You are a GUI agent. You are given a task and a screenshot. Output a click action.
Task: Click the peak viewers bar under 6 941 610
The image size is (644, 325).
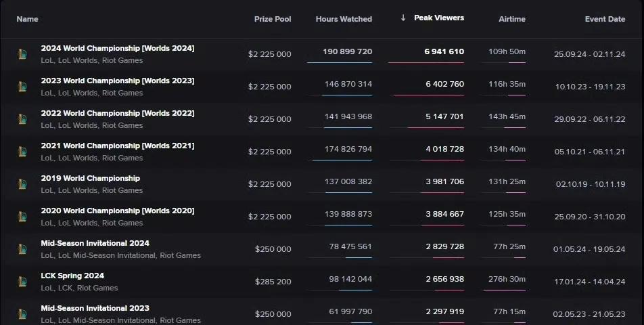tap(426, 63)
